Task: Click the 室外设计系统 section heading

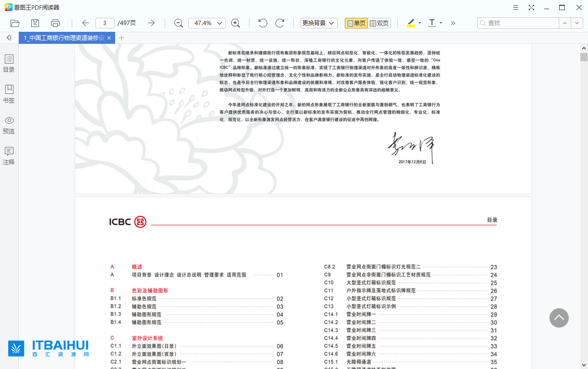Action: (147, 338)
